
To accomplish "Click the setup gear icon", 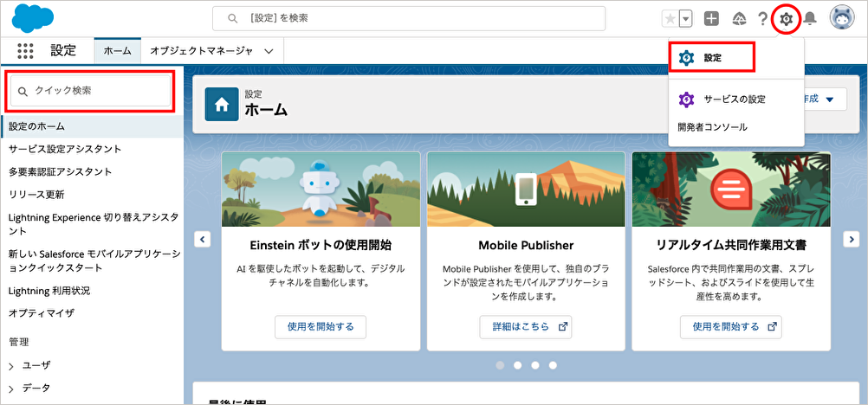I will pos(786,19).
